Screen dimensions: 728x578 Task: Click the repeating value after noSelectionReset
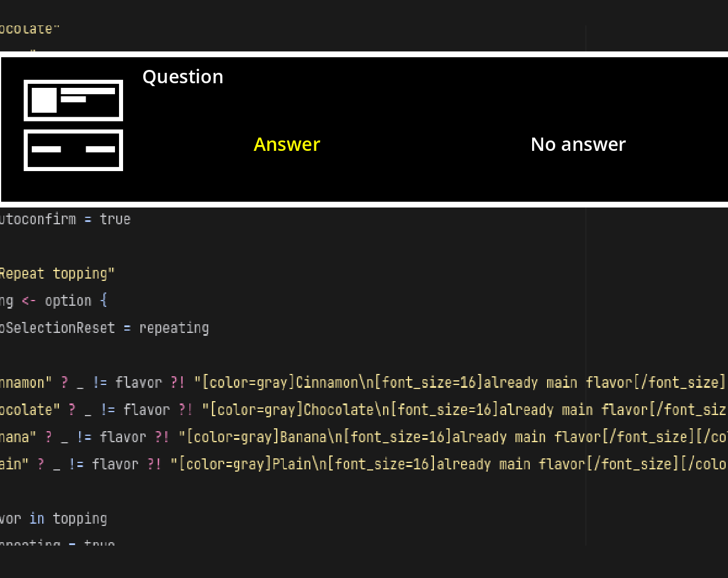pyautogui.click(x=174, y=328)
